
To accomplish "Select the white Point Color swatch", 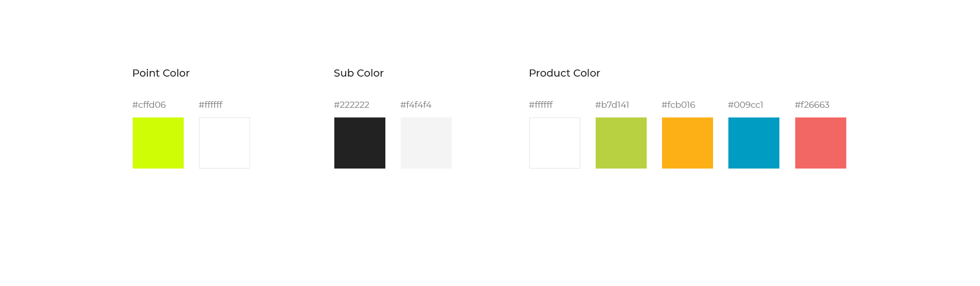I will tap(225, 143).
